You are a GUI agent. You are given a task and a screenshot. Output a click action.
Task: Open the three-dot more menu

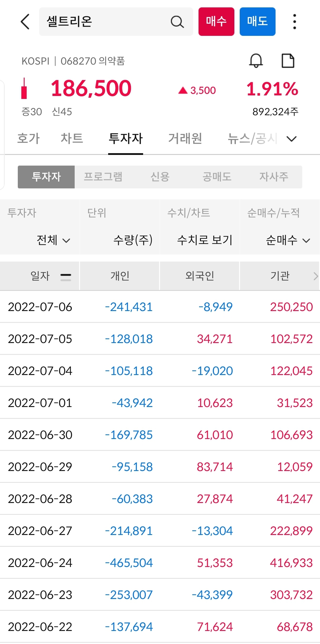(294, 22)
